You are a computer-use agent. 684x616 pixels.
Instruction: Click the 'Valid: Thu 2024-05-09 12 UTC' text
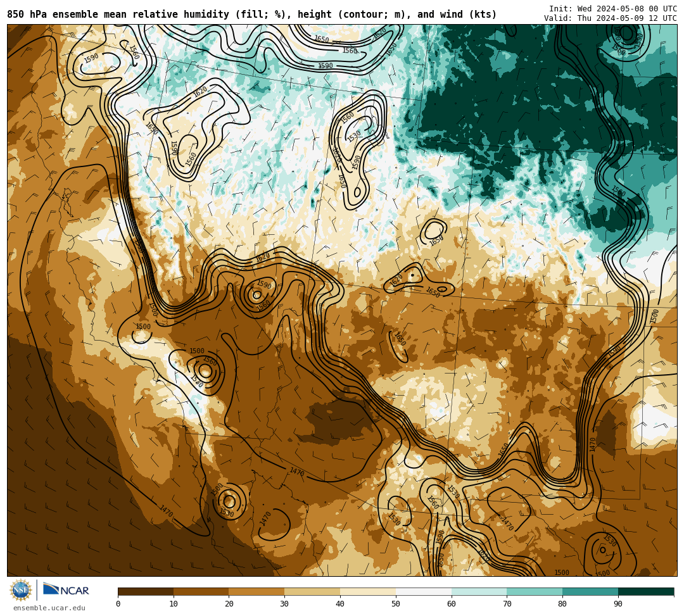[611, 18]
